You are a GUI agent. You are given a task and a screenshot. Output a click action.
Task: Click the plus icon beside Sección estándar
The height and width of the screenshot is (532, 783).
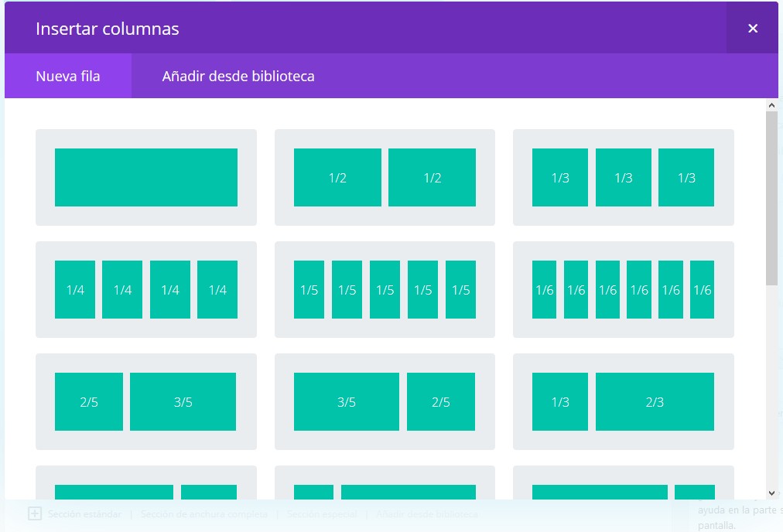point(35,513)
